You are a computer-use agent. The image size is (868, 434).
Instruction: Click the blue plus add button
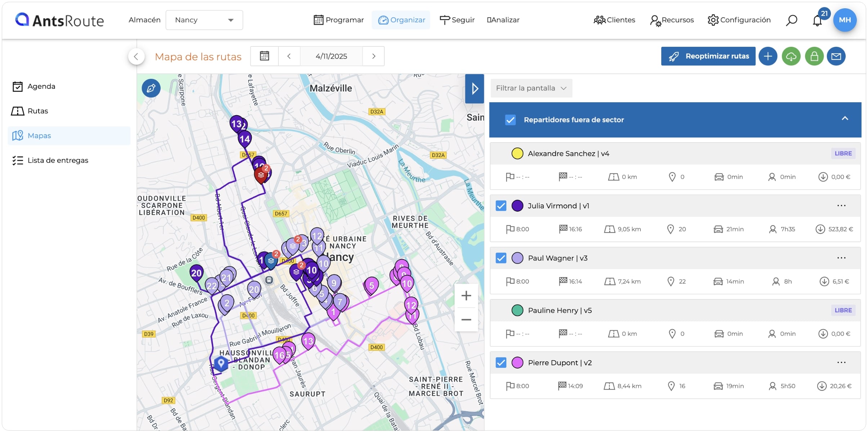click(x=768, y=56)
